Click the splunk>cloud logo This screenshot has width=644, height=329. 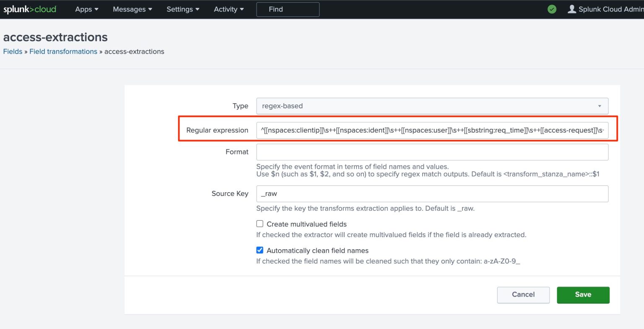click(29, 9)
